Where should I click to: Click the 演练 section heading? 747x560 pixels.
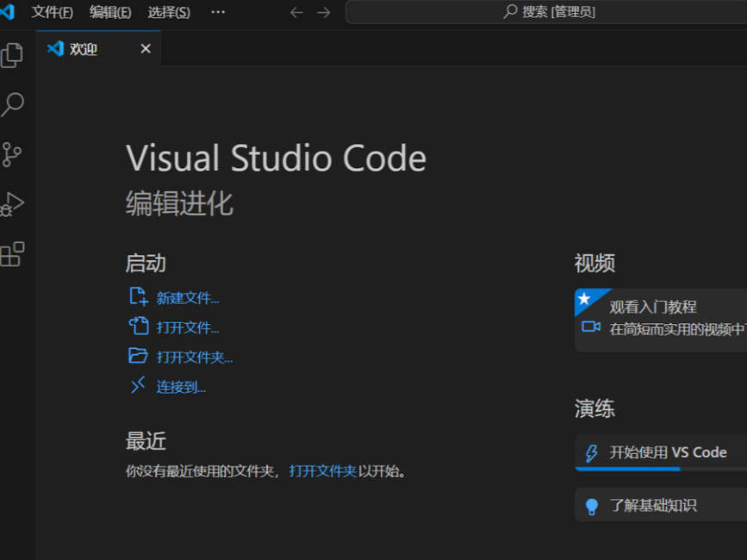(x=594, y=408)
